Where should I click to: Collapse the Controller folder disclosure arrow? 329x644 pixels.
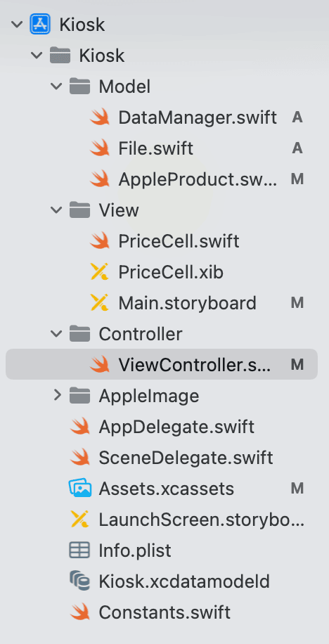pos(56,333)
